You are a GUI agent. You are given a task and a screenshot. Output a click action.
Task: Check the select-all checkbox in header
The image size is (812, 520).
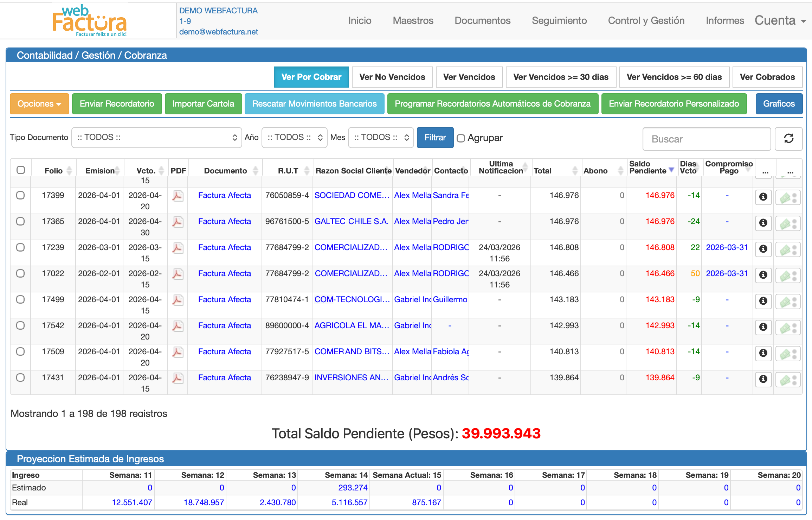[x=21, y=170]
